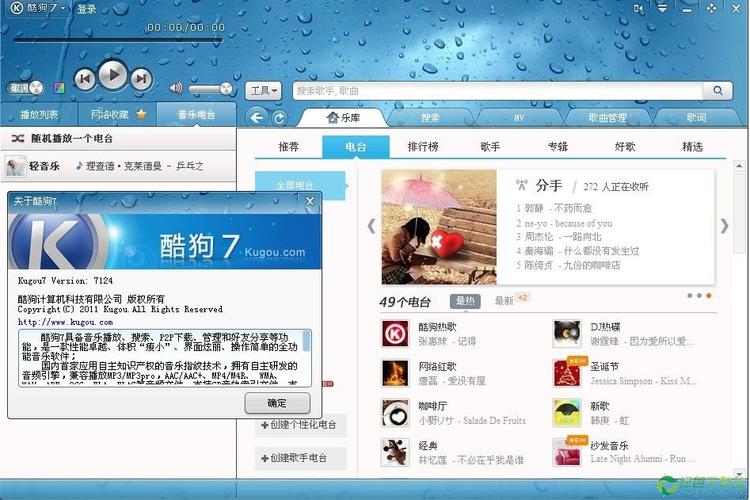Skip to the next track
Image resolution: width=750 pixels, height=500 pixels.
click(x=142, y=78)
